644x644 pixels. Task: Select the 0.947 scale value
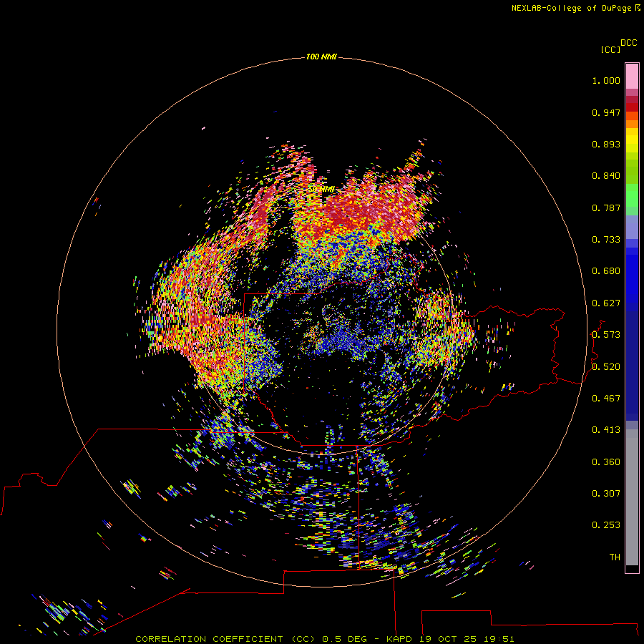pos(606,112)
